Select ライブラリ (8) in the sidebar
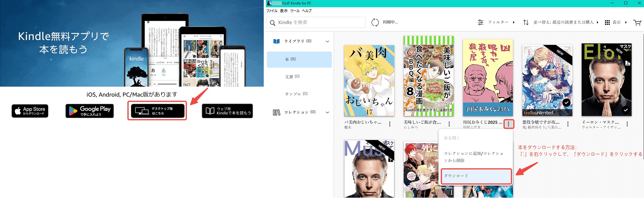644x198 pixels. [298, 41]
